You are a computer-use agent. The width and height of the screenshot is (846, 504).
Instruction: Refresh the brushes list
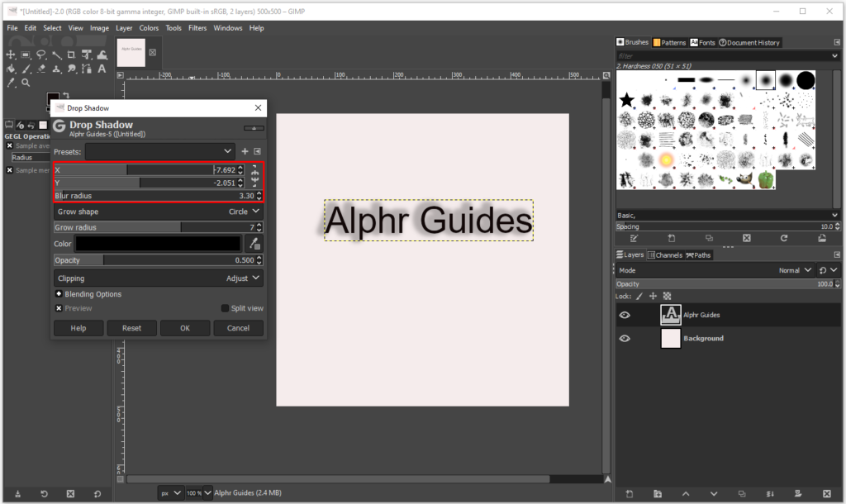tap(784, 238)
